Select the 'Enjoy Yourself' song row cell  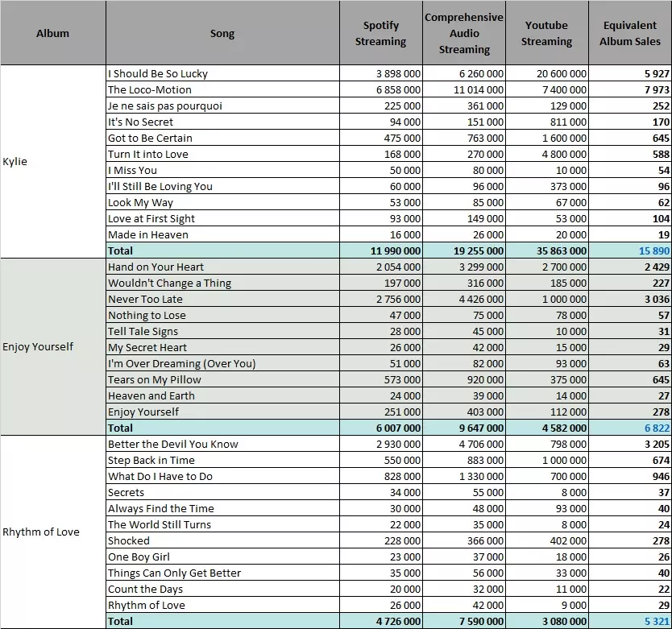[x=222, y=412]
